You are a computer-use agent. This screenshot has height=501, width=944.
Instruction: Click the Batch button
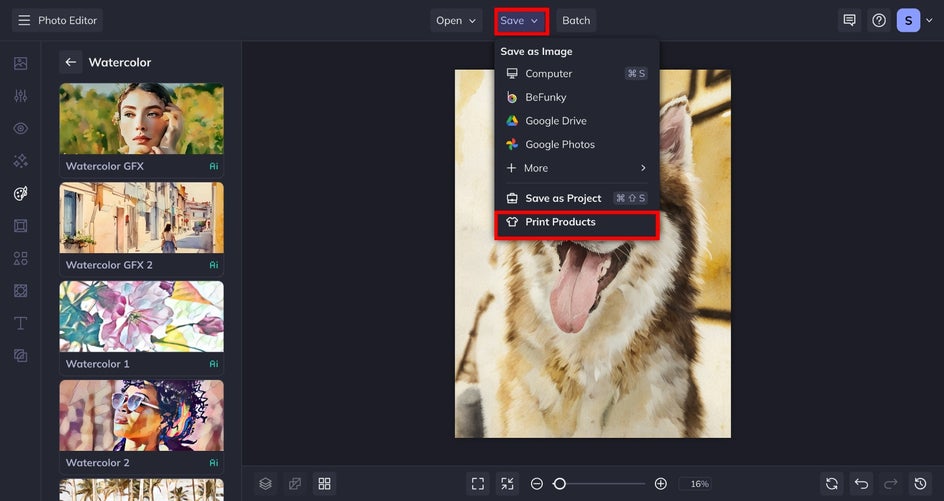(x=576, y=20)
